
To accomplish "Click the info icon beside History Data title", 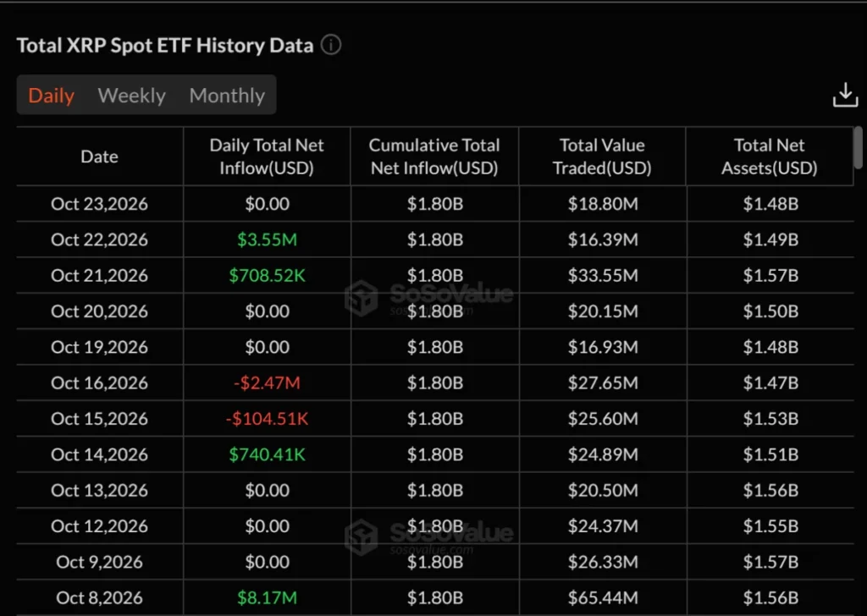I will coord(331,45).
